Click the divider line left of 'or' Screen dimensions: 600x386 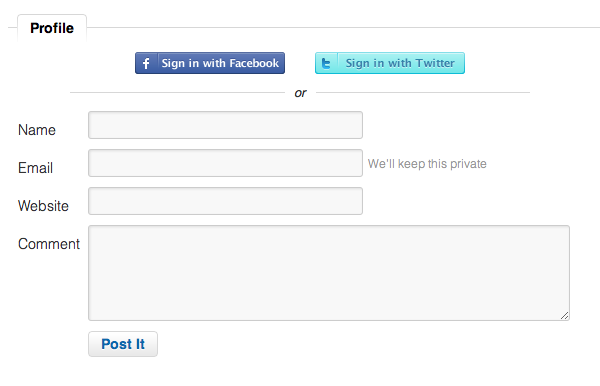coord(178,92)
